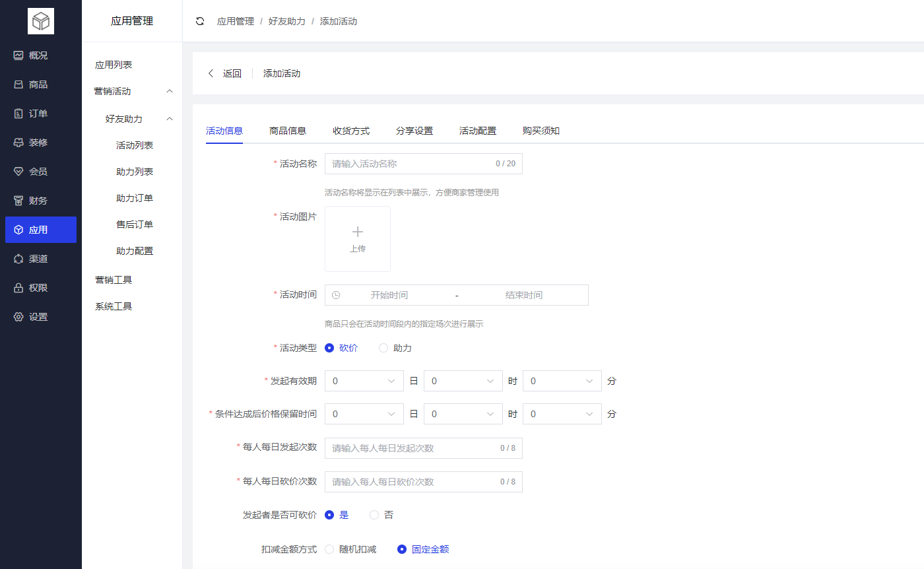Click the refresh icon in the breadcrumb bar
This screenshot has width=924, height=569.
click(x=200, y=20)
